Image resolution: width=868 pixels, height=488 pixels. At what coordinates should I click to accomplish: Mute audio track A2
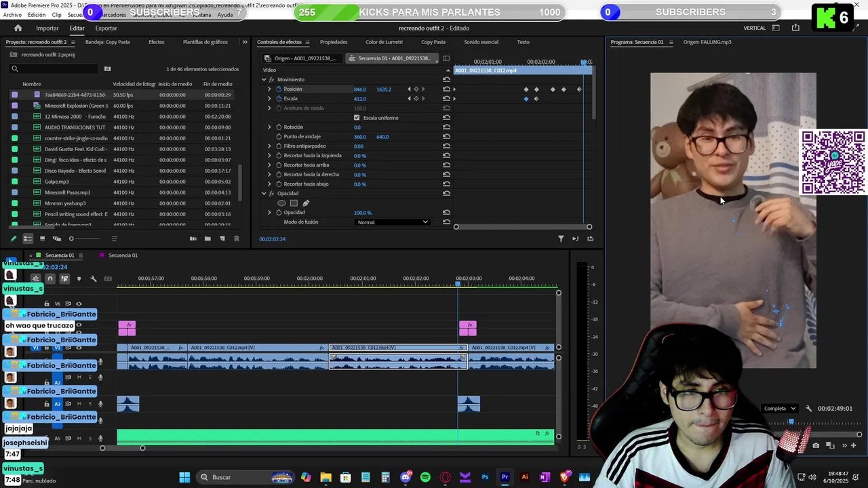coord(79,378)
